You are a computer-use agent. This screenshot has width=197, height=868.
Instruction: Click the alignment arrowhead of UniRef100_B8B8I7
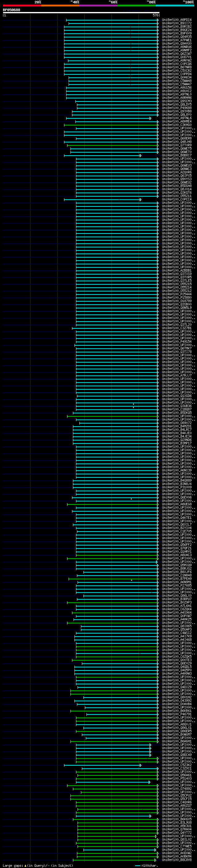140,156
